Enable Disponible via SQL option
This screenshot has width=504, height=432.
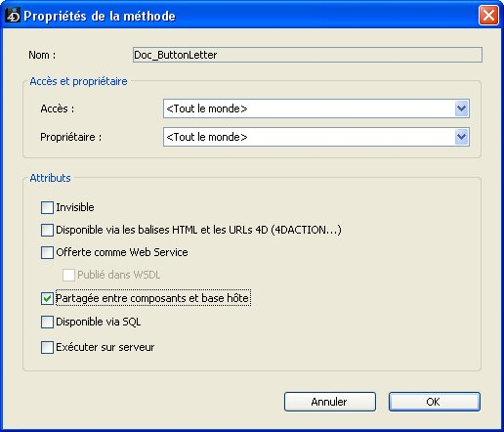click(x=47, y=322)
